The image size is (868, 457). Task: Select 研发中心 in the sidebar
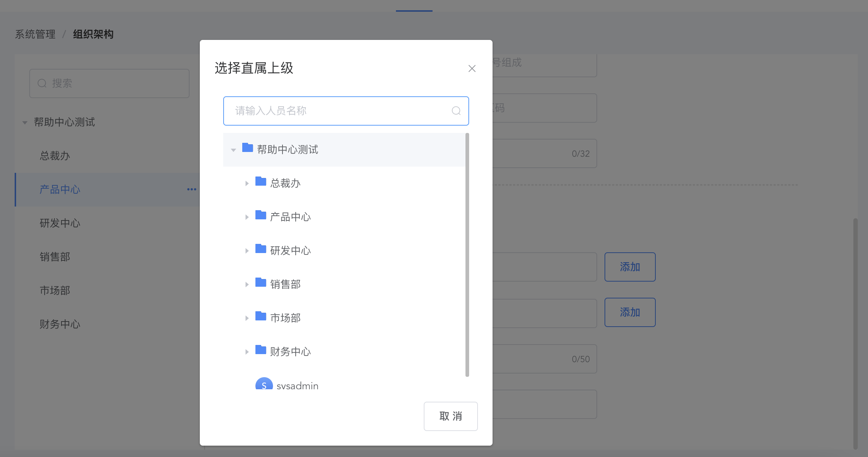[60, 223]
